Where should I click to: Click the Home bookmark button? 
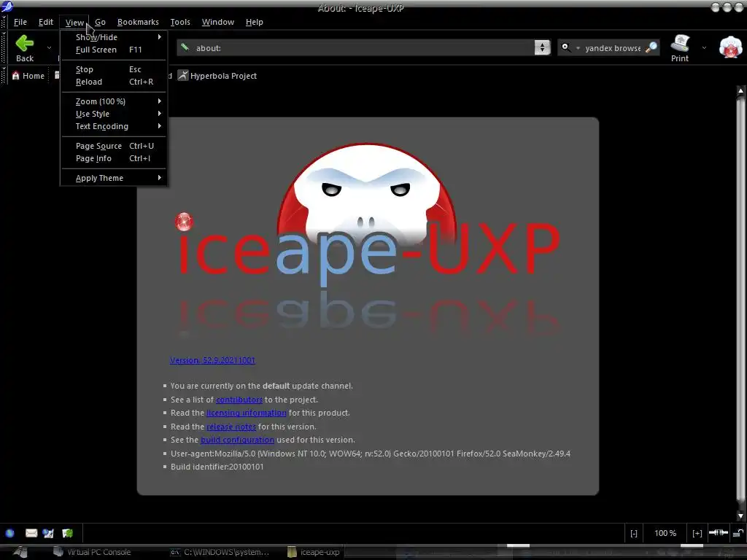click(x=28, y=76)
